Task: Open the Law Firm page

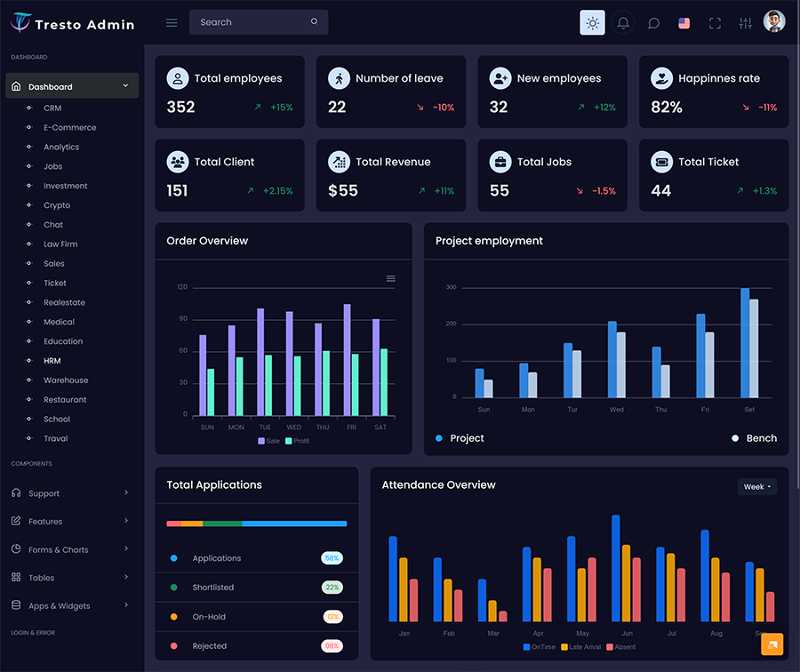Action: coord(60,244)
